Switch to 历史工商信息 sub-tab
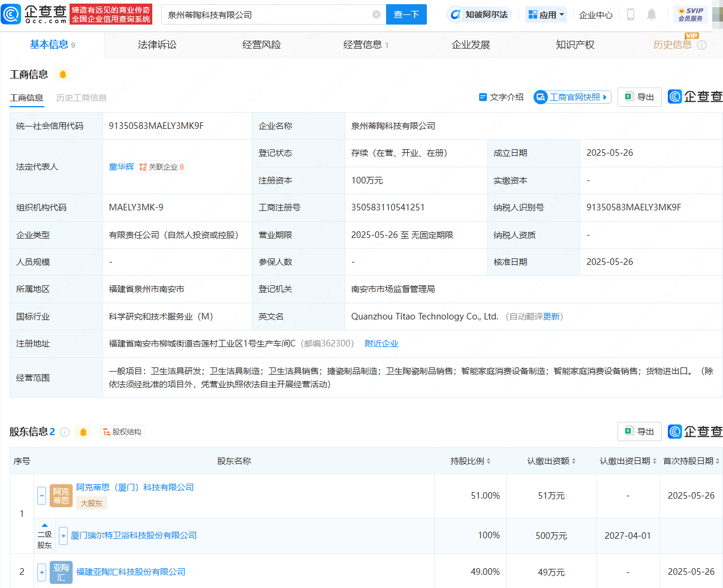 [x=81, y=98]
